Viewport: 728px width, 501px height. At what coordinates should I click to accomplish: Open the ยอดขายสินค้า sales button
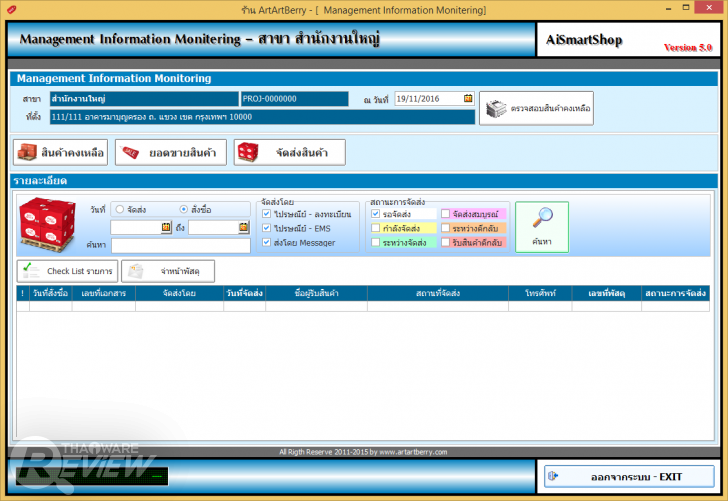tap(171, 152)
